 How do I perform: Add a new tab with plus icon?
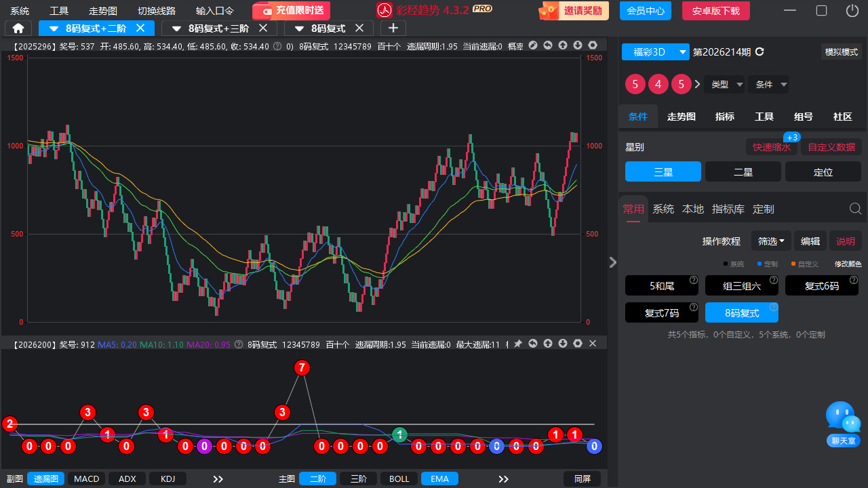click(x=393, y=28)
